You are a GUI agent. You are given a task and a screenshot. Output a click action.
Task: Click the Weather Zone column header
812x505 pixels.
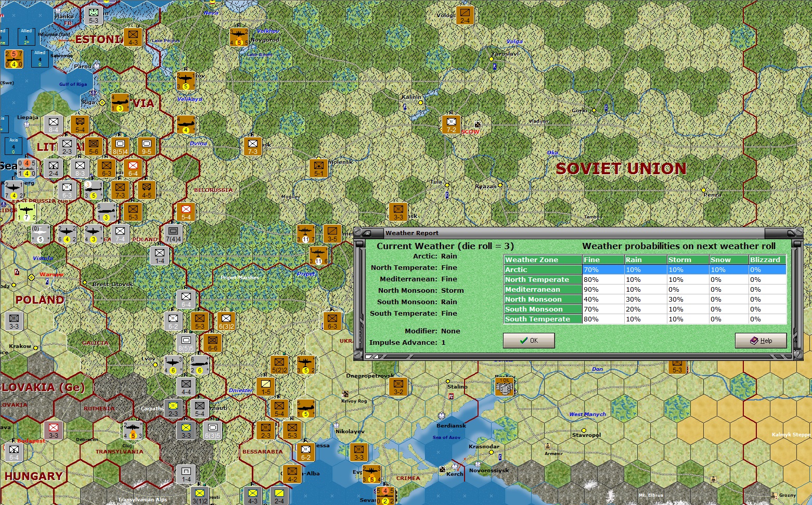pos(543,260)
